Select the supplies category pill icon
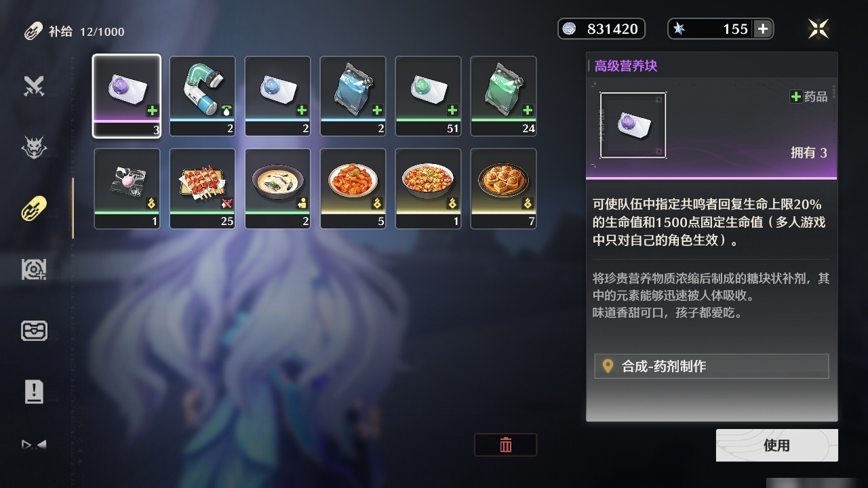Viewport: 868px width, 488px height. click(34, 208)
